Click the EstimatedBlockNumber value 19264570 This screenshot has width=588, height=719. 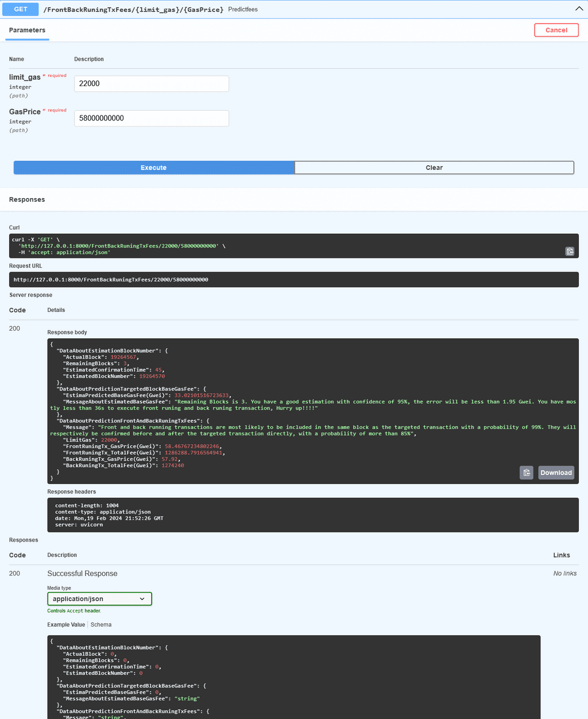click(x=152, y=376)
